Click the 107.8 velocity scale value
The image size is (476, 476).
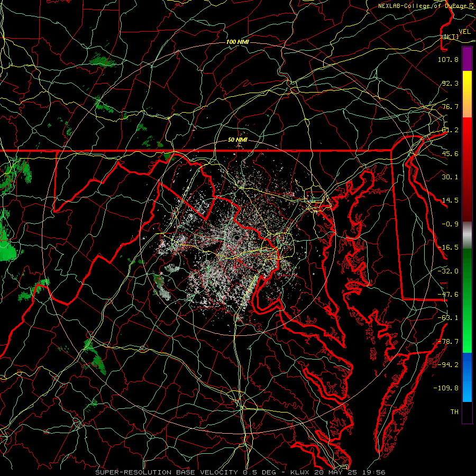point(448,59)
